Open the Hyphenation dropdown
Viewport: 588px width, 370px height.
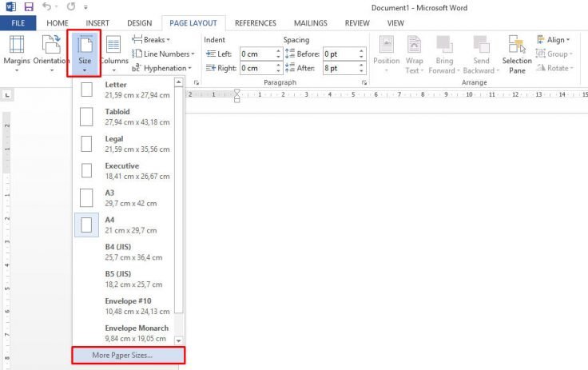(161, 68)
